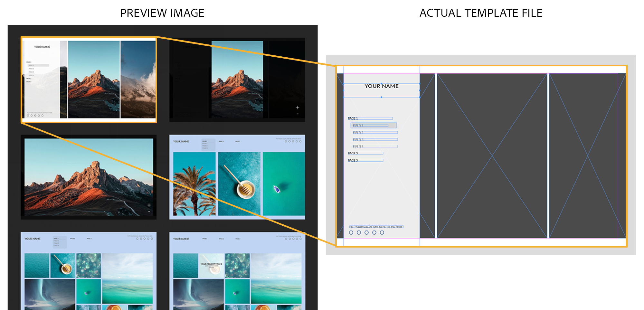This screenshot has width=644, height=310.
Task: Click the first social media circle in template file
Action: coord(351,232)
